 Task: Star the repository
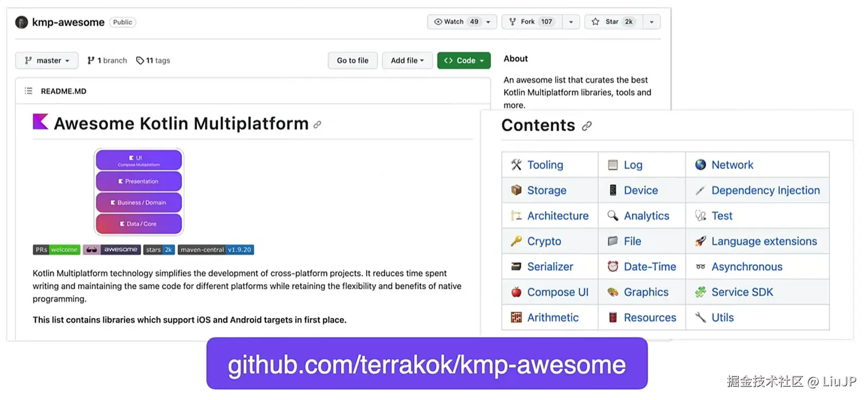pyautogui.click(x=613, y=22)
